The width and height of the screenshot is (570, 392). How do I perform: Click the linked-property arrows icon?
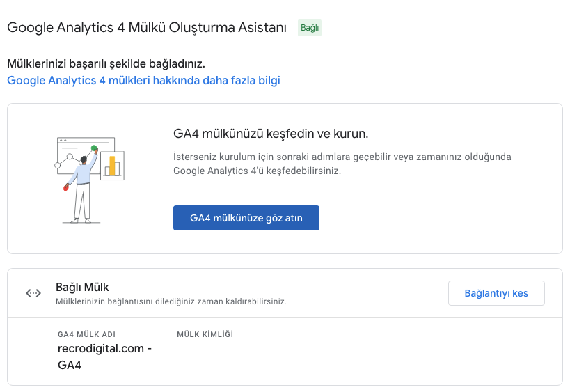(x=33, y=293)
